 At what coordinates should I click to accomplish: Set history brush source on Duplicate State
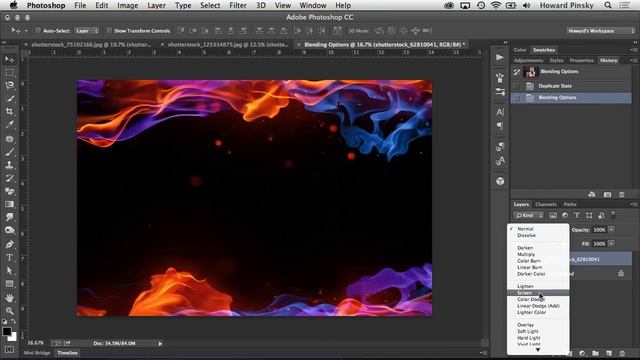click(516, 86)
